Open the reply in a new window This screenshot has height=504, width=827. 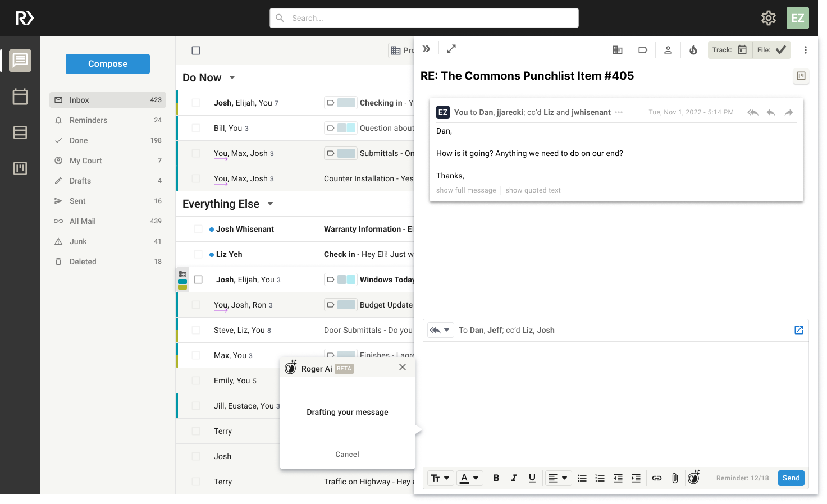pos(798,330)
